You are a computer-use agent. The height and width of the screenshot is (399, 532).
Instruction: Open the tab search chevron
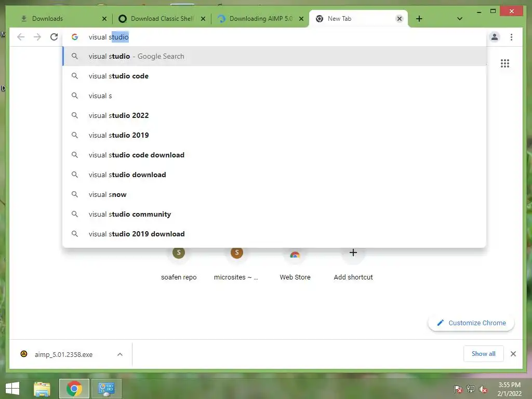460,19
